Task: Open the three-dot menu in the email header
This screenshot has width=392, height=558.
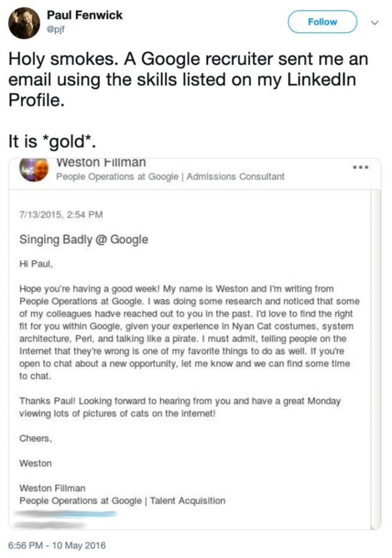Action: (362, 167)
